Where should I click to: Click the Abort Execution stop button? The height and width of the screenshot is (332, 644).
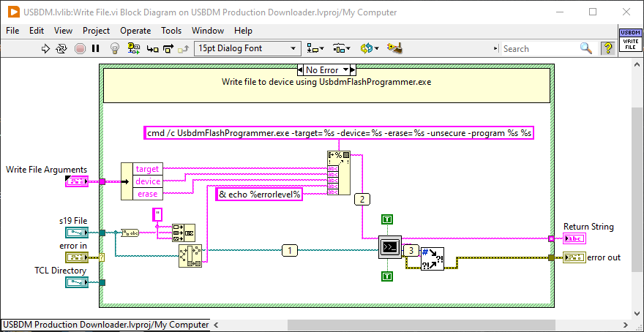point(80,48)
